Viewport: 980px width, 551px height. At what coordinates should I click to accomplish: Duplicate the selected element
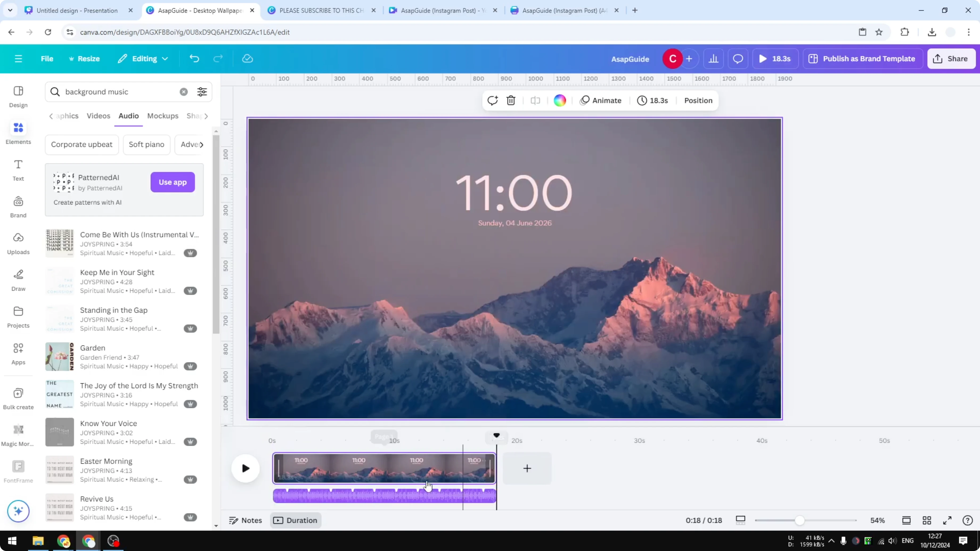(492, 100)
